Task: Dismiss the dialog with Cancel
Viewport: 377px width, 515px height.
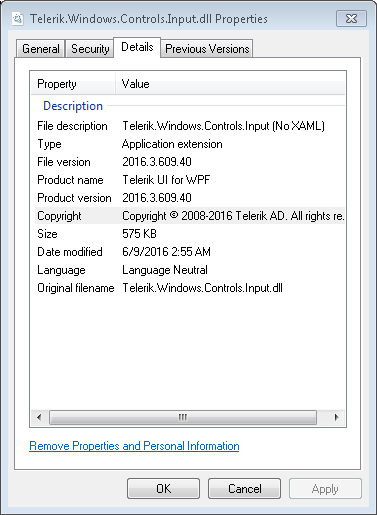Action: point(244,489)
